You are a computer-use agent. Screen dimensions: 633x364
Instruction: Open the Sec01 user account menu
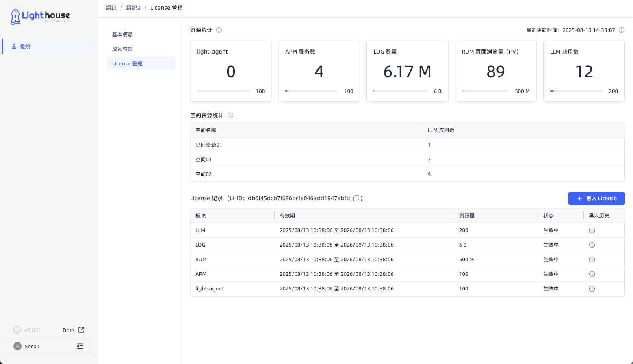point(49,346)
